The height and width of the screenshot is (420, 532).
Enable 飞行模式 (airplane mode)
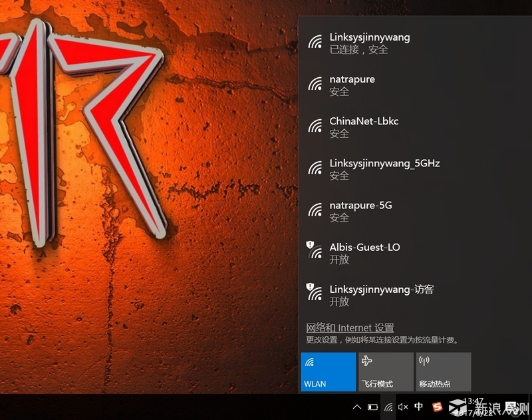(x=386, y=371)
